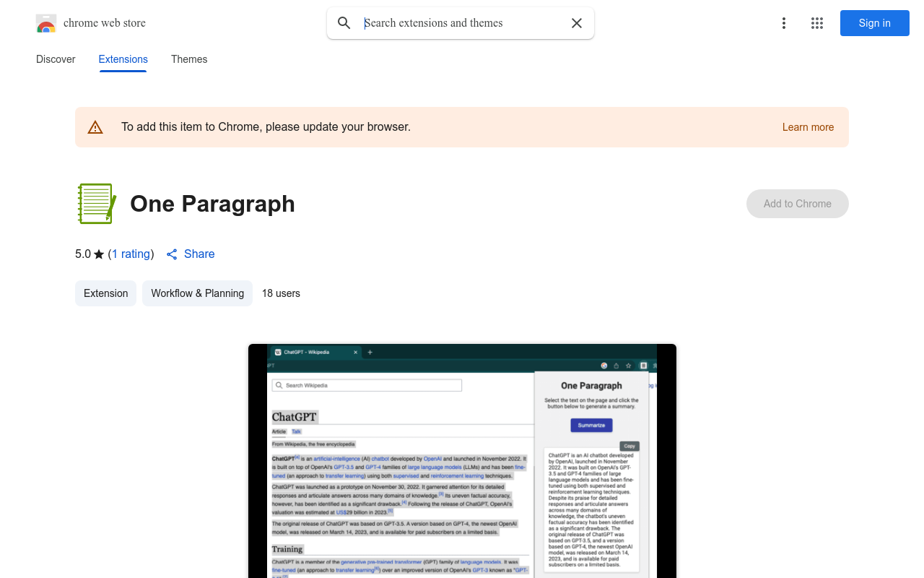Click the chrome web store title text
Viewport: 924px width, 578px height.
tap(105, 23)
